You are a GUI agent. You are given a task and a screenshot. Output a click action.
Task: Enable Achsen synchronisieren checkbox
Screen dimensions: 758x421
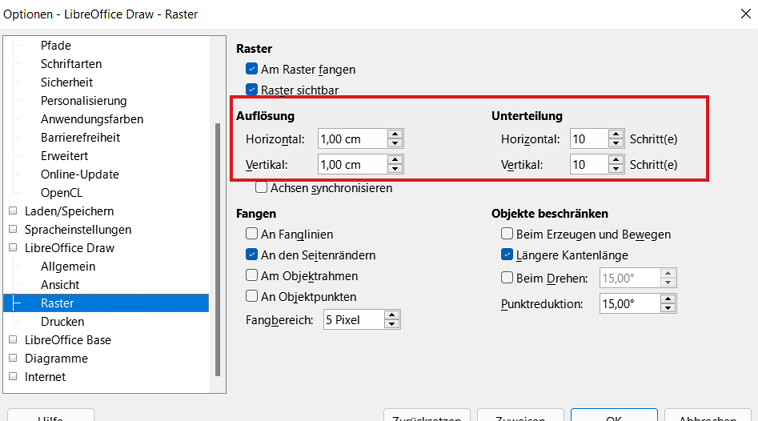click(x=262, y=187)
